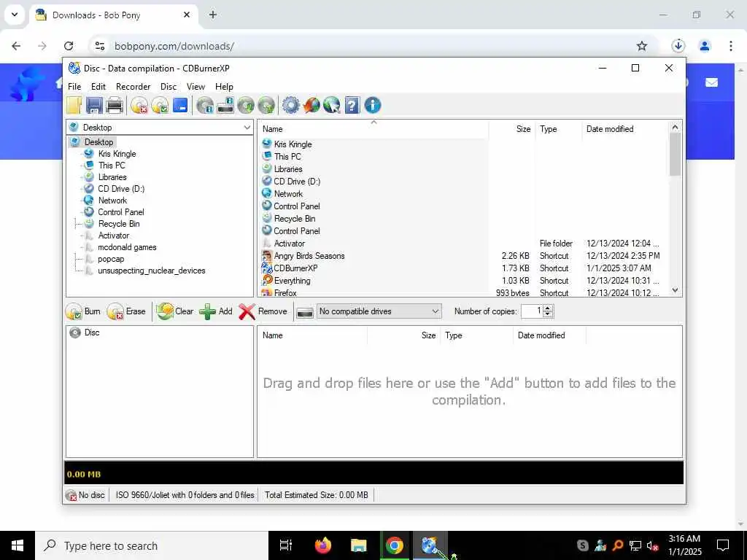Click the drive information toolbar icon

pyautogui.click(x=225, y=105)
